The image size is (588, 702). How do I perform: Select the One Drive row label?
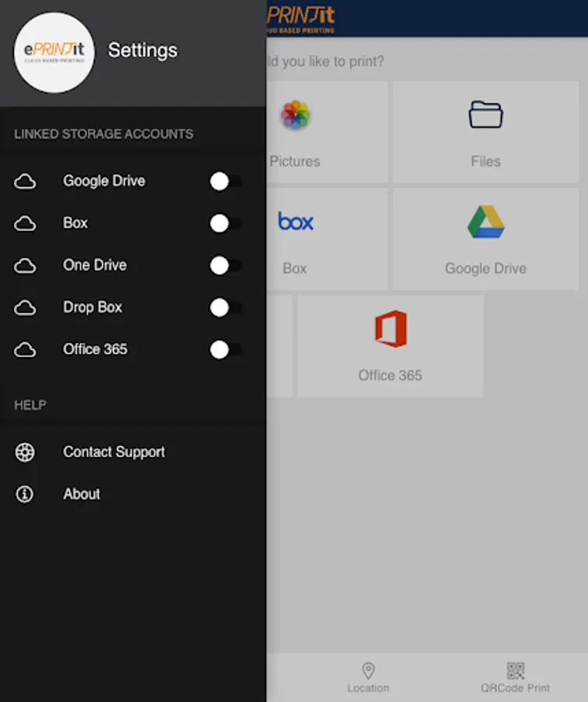tap(95, 265)
